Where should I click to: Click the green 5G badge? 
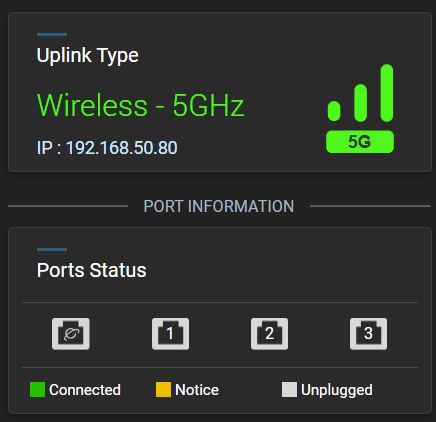[360, 142]
